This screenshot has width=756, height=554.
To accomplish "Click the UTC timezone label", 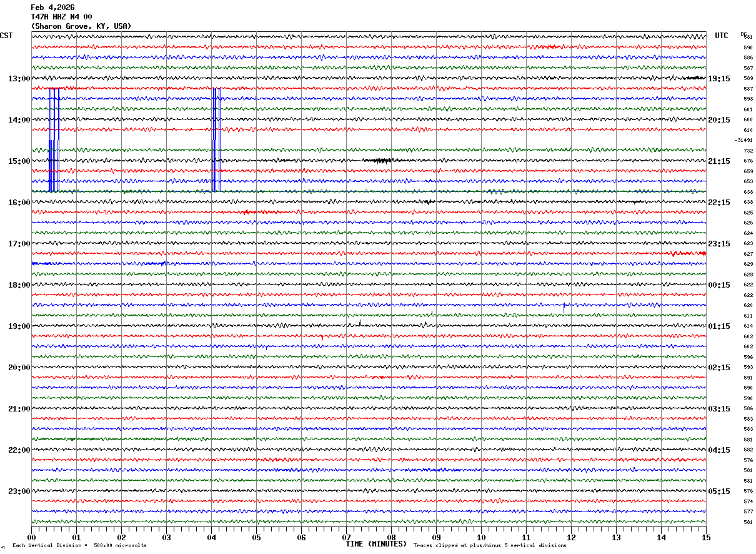I will (722, 36).
